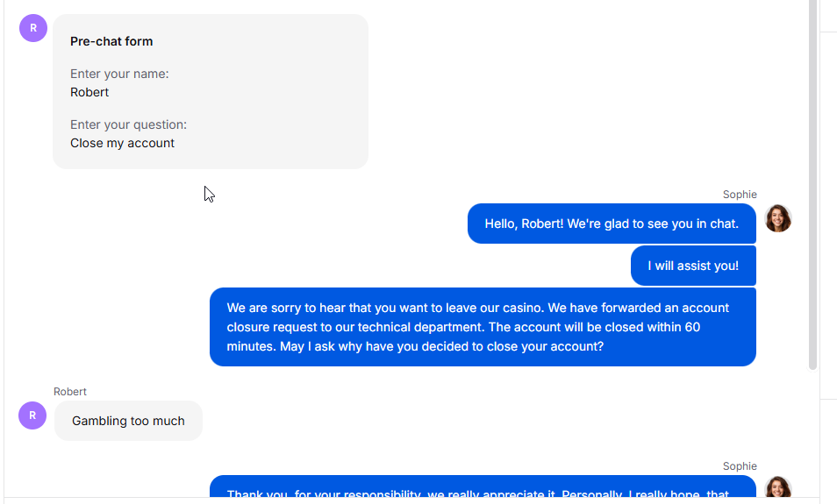
Task: Select the Gambling too much reply bubble
Action: click(128, 421)
